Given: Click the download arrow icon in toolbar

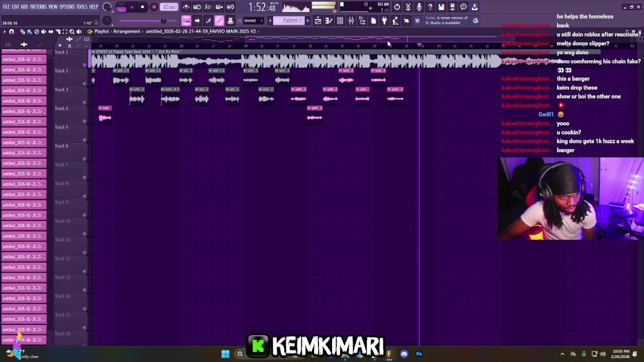Looking at the screenshot, I should [x=474, y=7].
